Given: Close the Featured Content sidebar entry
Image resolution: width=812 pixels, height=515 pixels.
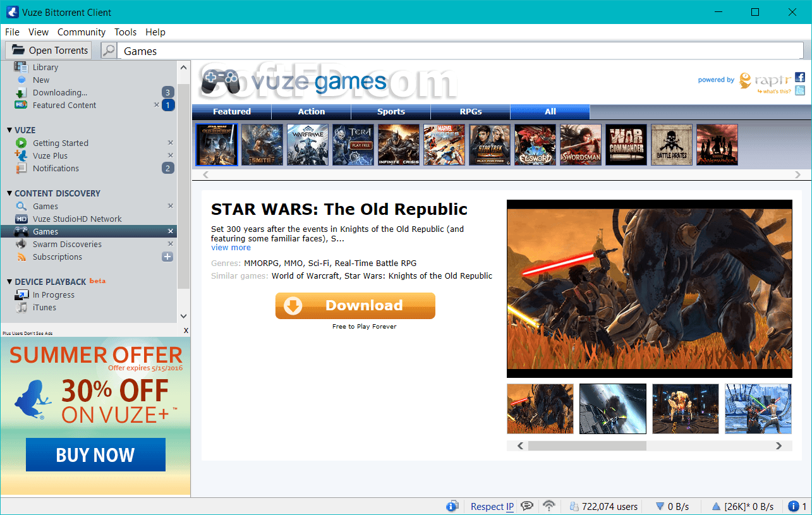Looking at the screenshot, I should [x=157, y=105].
